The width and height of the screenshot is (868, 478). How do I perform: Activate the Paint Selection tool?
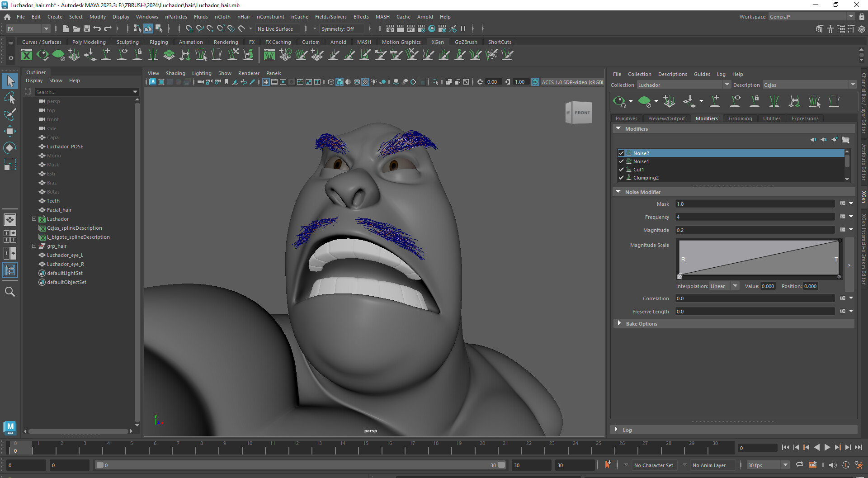click(10, 114)
